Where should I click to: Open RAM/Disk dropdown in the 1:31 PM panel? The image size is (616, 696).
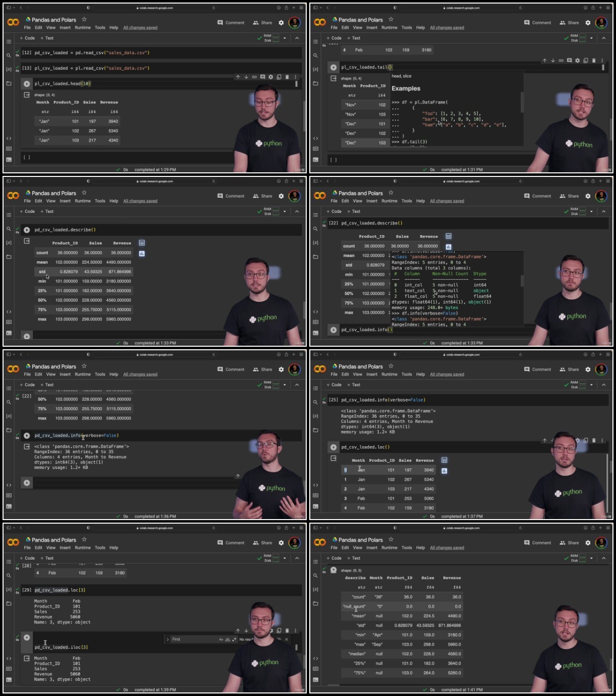[591, 38]
